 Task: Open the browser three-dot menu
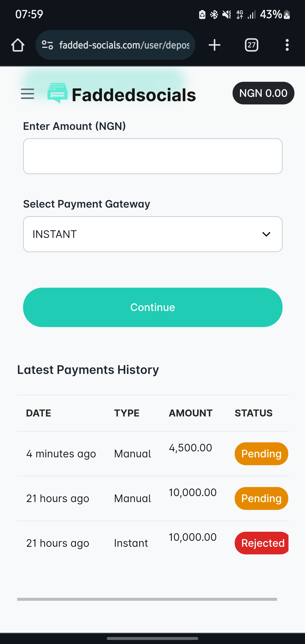click(287, 45)
